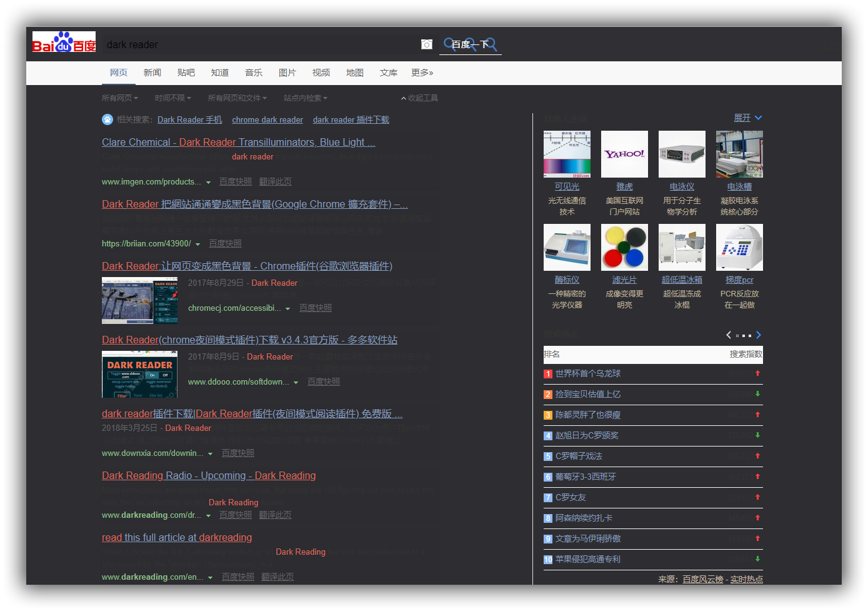The image size is (868, 611).
Task: Switch to the 图片 tab
Action: (287, 73)
